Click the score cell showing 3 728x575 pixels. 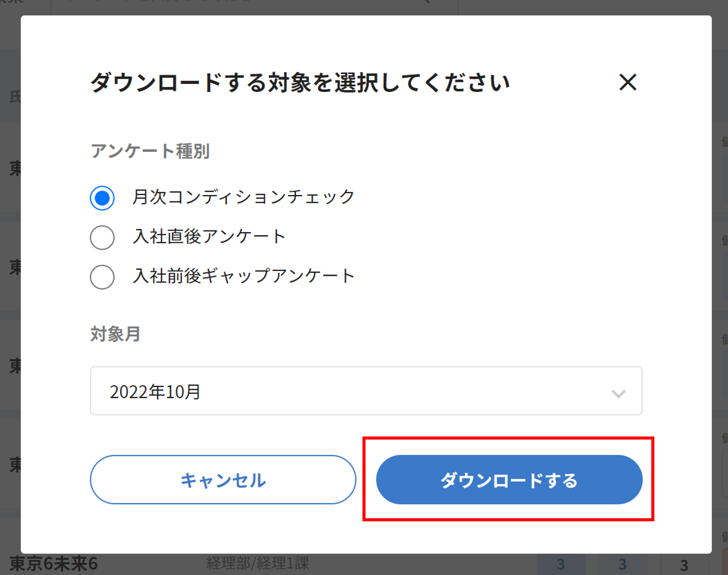pyautogui.click(x=559, y=564)
